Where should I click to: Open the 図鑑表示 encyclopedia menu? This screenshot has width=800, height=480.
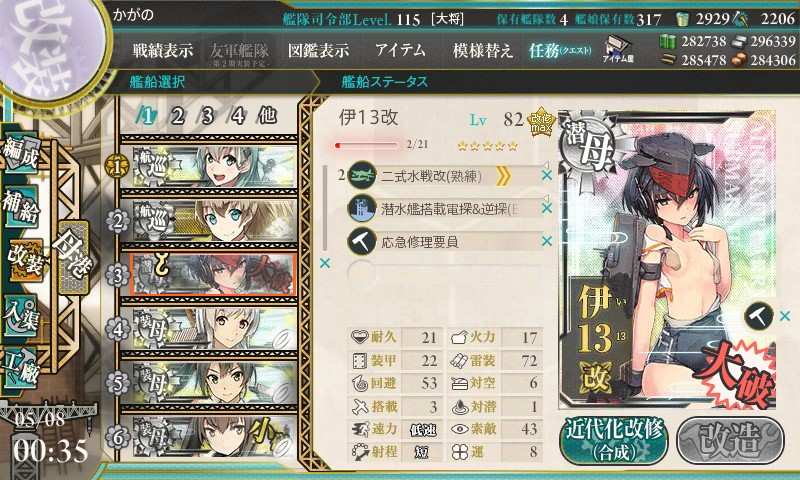318,50
